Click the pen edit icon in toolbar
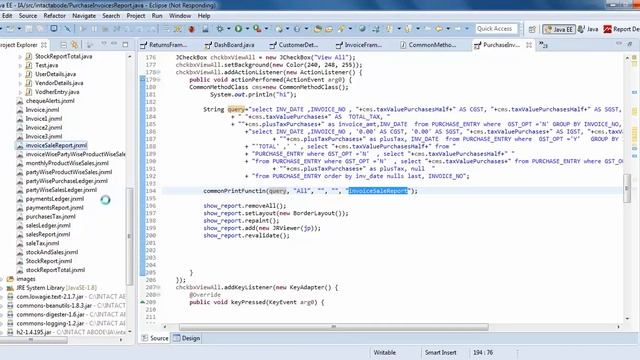Image resolution: width=640 pixels, height=360 pixels. 67,29
